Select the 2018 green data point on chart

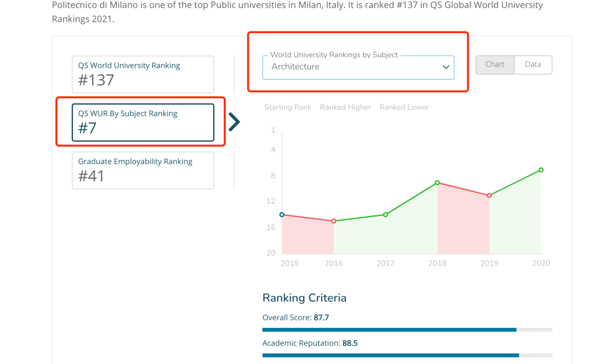(x=437, y=183)
